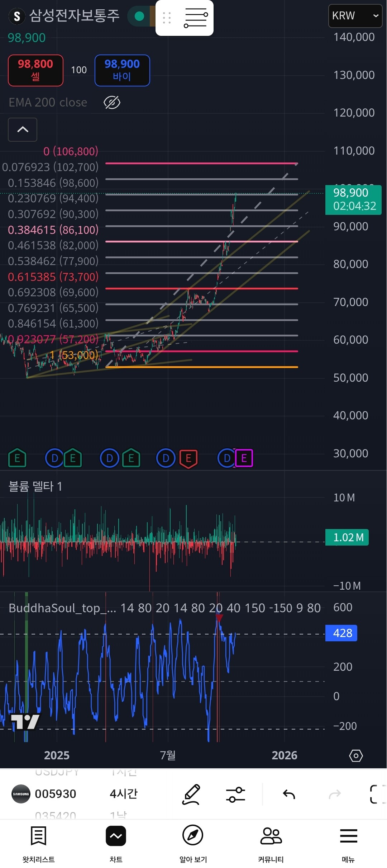Change the 4시간 interval selector

pyautogui.click(x=124, y=794)
